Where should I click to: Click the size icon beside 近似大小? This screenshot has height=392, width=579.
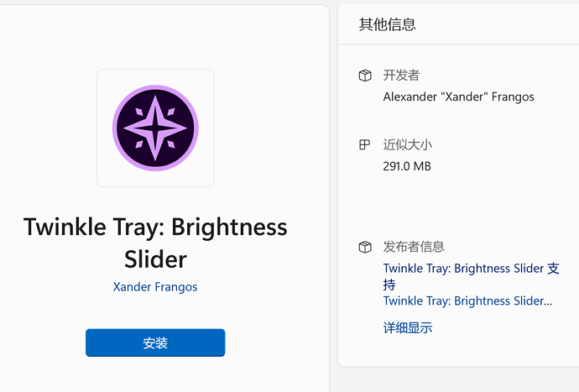pos(365,144)
